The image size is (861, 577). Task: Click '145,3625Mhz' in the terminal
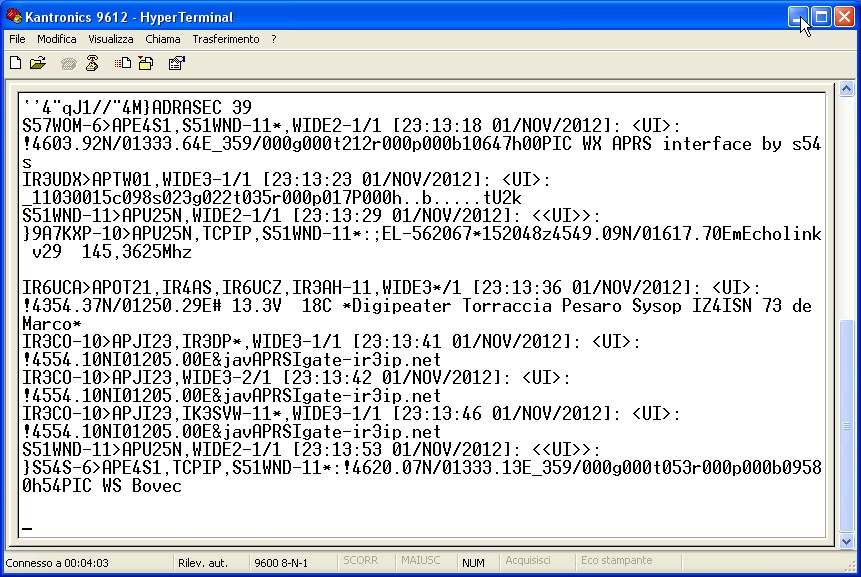pos(137,252)
